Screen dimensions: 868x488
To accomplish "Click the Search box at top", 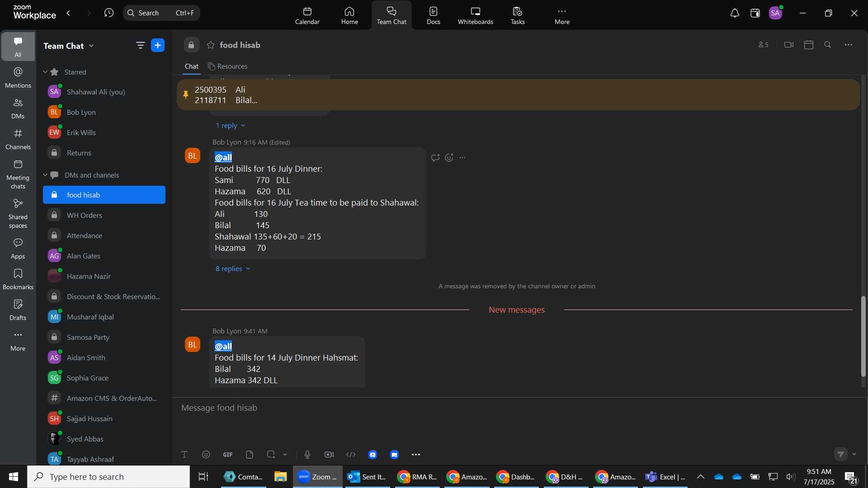I will [x=161, y=13].
